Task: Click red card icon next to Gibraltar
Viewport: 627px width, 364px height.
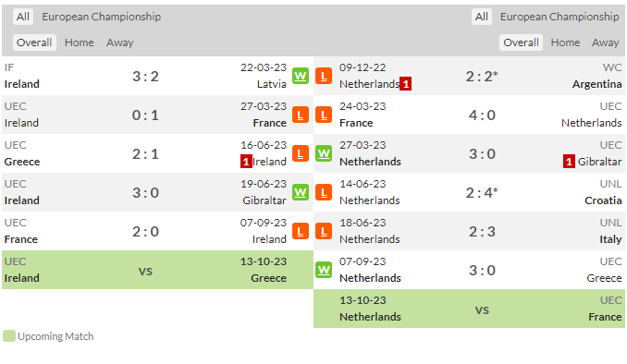Action: coord(569,162)
